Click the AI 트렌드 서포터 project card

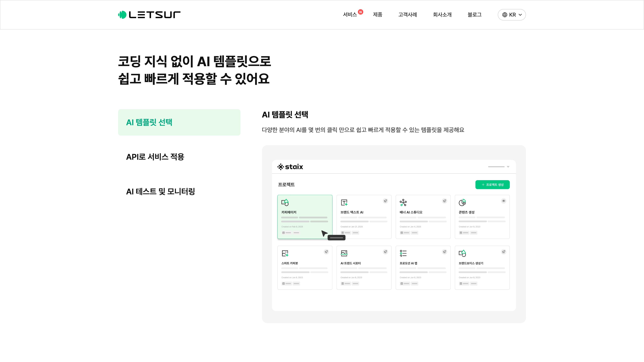coord(364,268)
